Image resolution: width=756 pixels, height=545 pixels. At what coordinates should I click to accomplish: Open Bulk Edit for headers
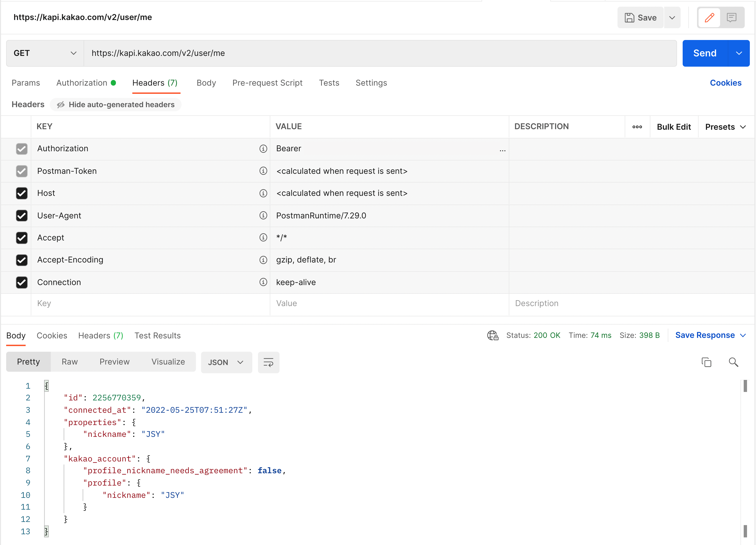674,127
